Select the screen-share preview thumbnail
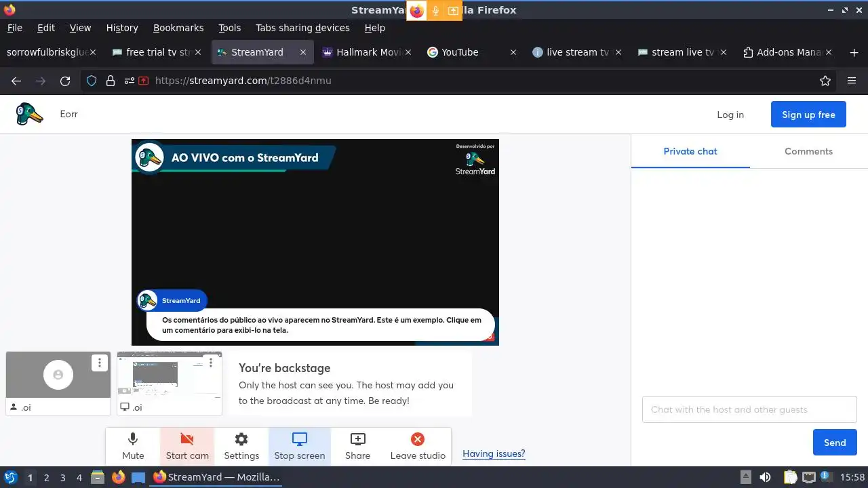This screenshot has height=488, width=868. pyautogui.click(x=170, y=383)
